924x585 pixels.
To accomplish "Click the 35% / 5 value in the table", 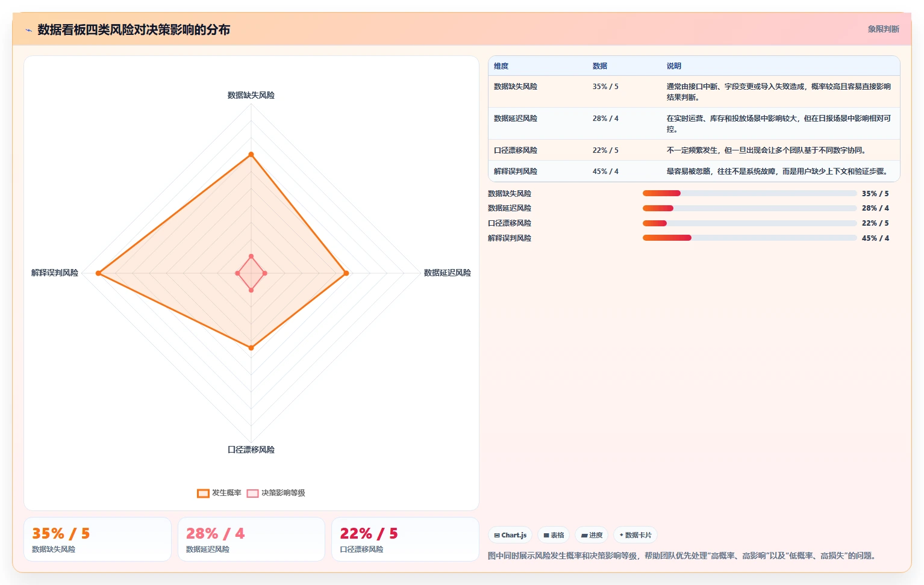I will [x=605, y=87].
